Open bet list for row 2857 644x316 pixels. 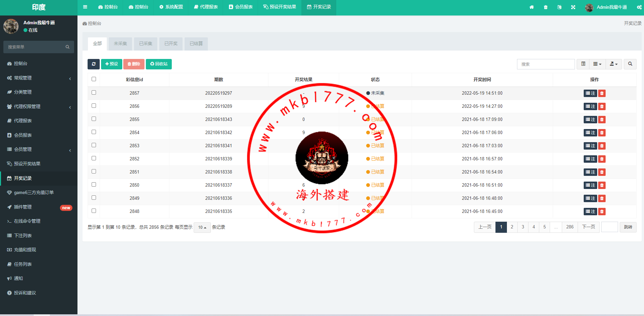point(590,93)
